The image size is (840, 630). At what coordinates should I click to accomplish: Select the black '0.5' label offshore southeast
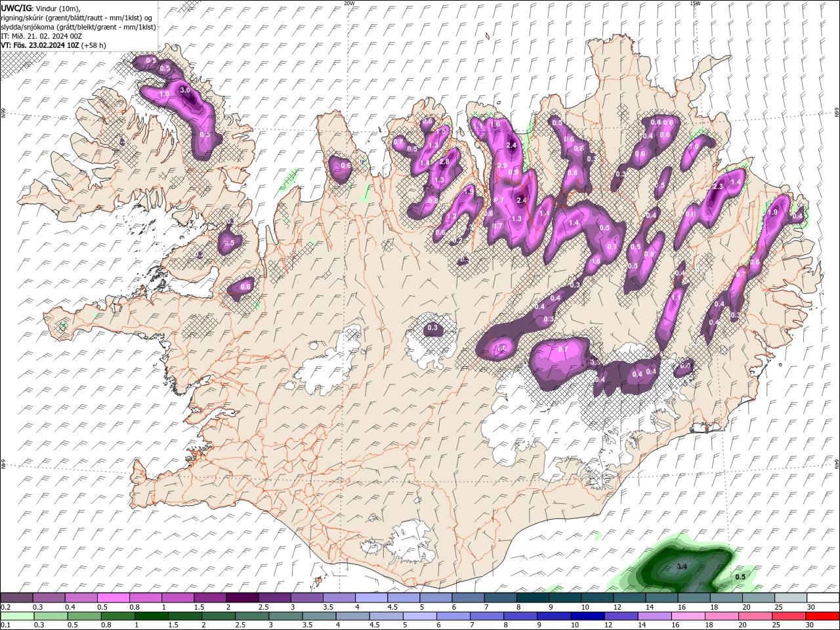pyautogui.click(x=740, y=577)
